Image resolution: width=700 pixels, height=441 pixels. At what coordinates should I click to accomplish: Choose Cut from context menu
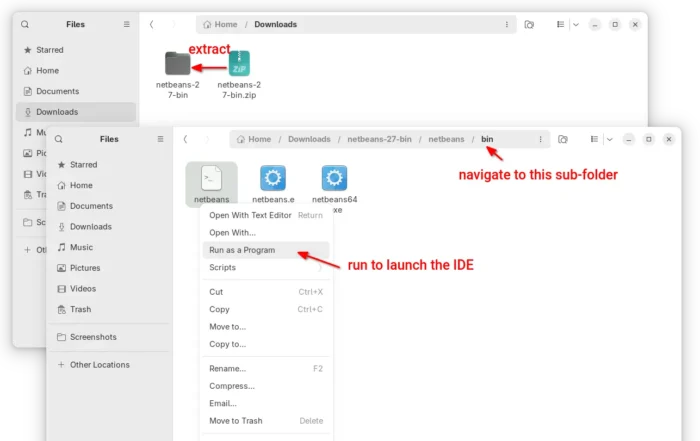(266, 292)
